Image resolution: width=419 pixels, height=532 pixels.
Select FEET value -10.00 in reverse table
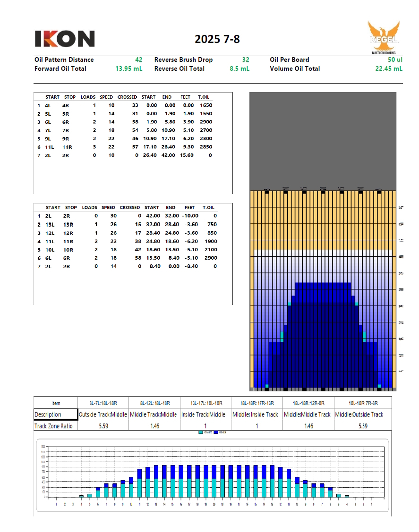pyautogui.click(x=190, y=216)
